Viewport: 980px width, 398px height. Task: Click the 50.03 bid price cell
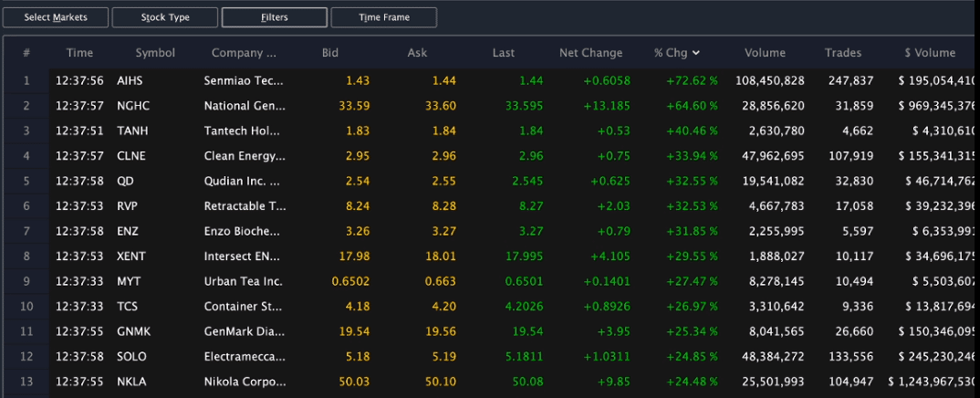point(354,382)
